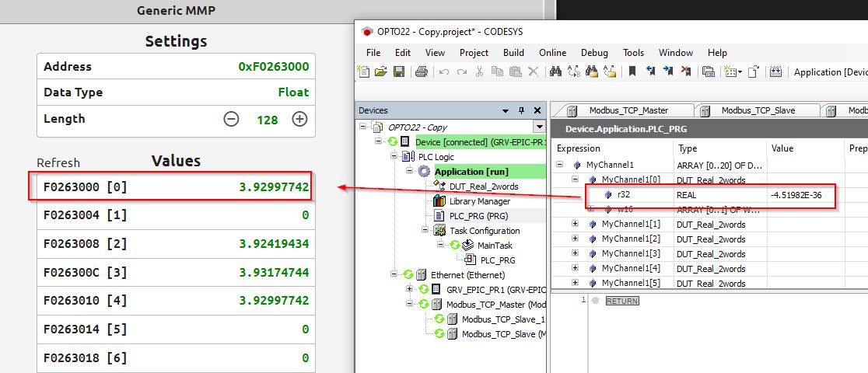This screenshot has width=868, height=373.
Task: Click the Type column header
Action: pyautogui.click(x=688, y=148)
